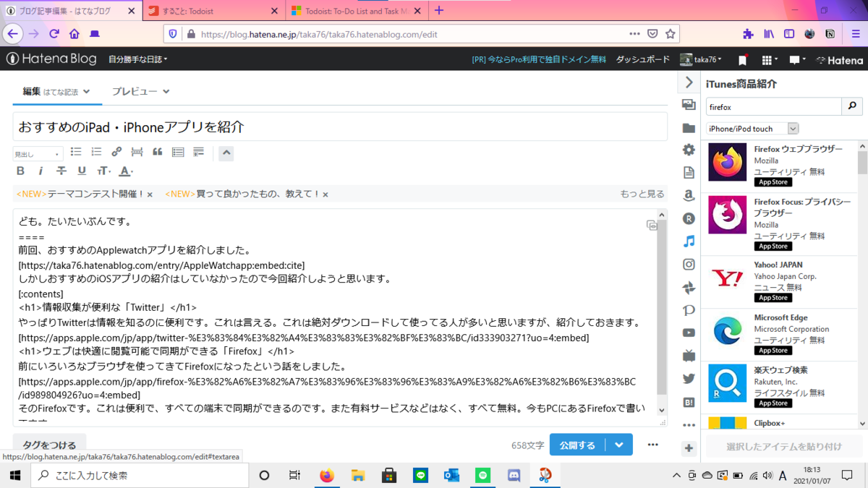Apply bold formatting
The width and height of the screenshot is (868, 488).
click(x=20, y=171)
